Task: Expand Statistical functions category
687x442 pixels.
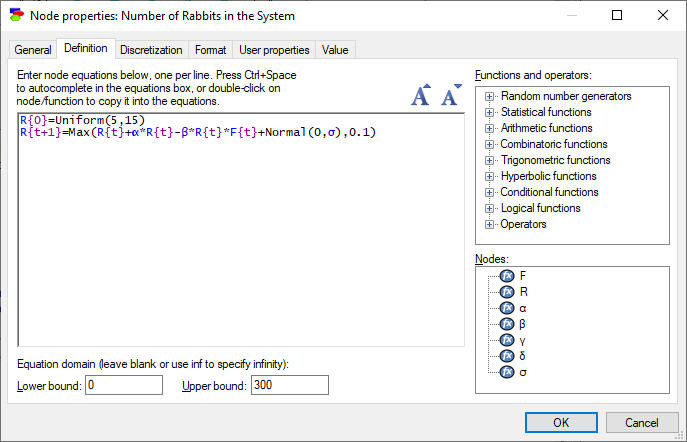Action: pos(489,112)
